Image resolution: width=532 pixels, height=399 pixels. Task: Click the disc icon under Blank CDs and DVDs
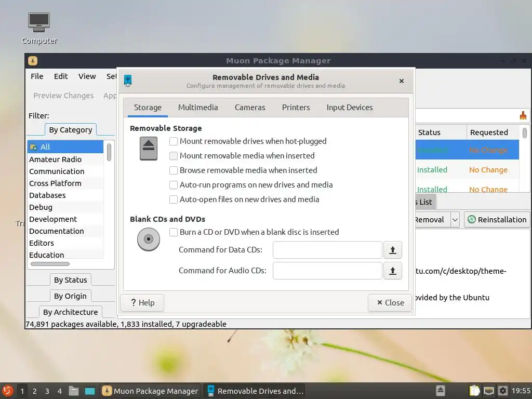tap(149, 239)
